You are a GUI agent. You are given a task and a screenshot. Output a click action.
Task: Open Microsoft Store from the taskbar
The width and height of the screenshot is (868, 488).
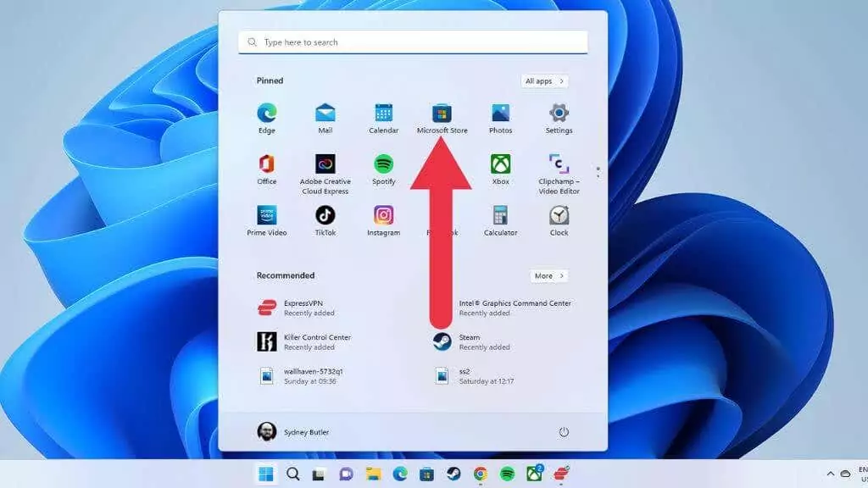(x=426, y=474)
